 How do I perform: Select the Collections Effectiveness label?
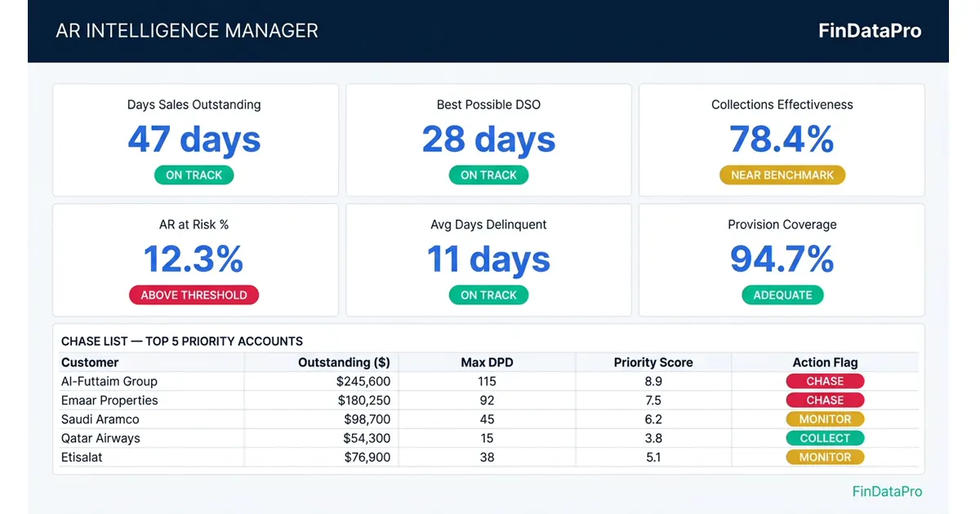click(x=782, y=104)
